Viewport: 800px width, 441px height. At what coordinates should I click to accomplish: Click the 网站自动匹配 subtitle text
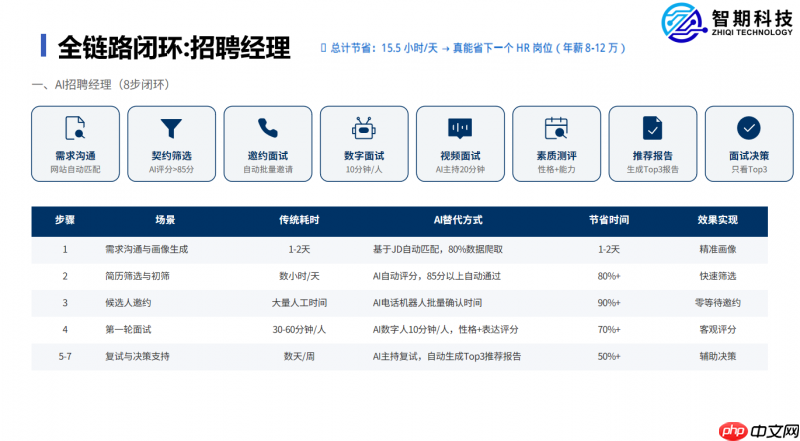(76, 169)
